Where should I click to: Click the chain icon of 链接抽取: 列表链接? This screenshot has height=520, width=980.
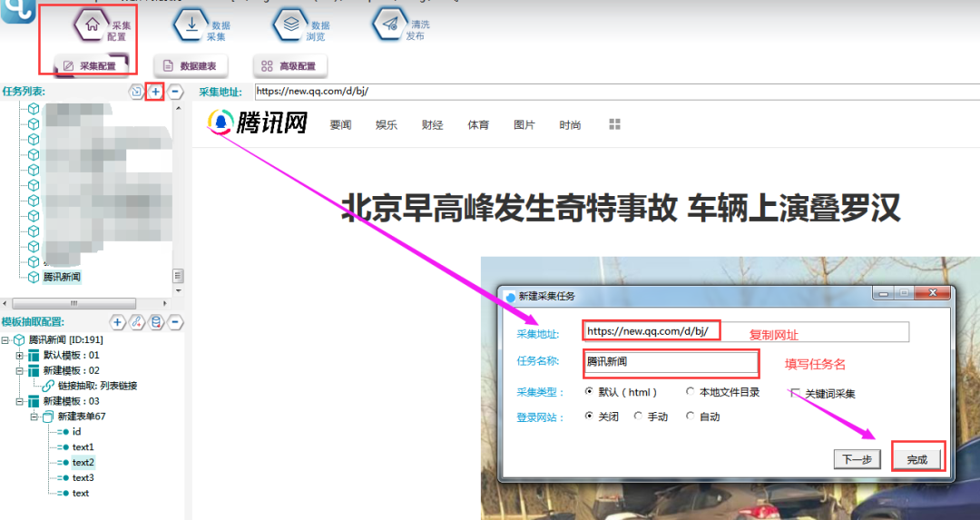pos(48,386)
